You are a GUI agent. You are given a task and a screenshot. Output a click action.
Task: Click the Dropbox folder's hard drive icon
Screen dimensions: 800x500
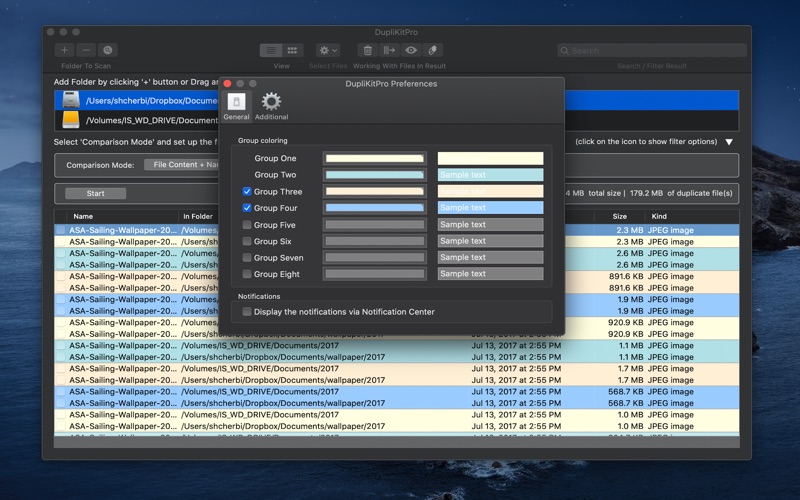[x=71, y=100]
